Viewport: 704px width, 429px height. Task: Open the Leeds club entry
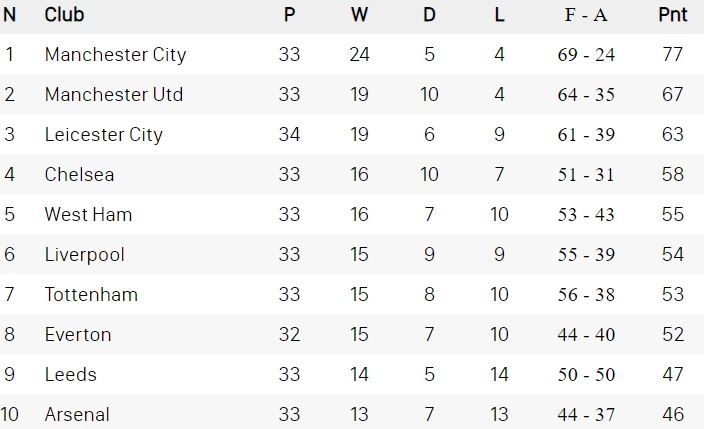tap(70, 375)
